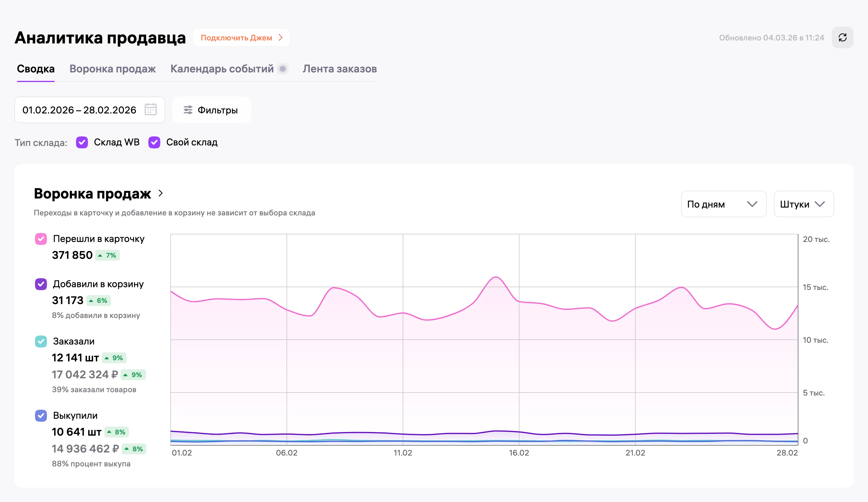This screenshot has width=868, height=502.
Task: Click the arrow next to Воронка продаж heading
Action: tap(161, 193)
